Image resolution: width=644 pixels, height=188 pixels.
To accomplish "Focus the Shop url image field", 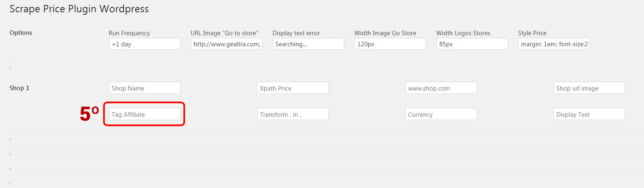I will 589,88.
